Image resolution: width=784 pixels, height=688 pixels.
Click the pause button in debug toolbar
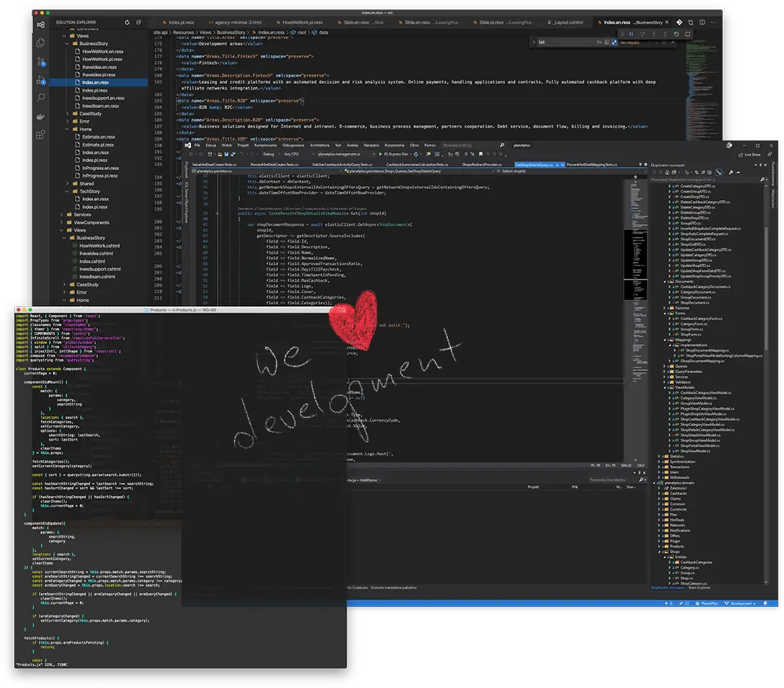point(631,34)
